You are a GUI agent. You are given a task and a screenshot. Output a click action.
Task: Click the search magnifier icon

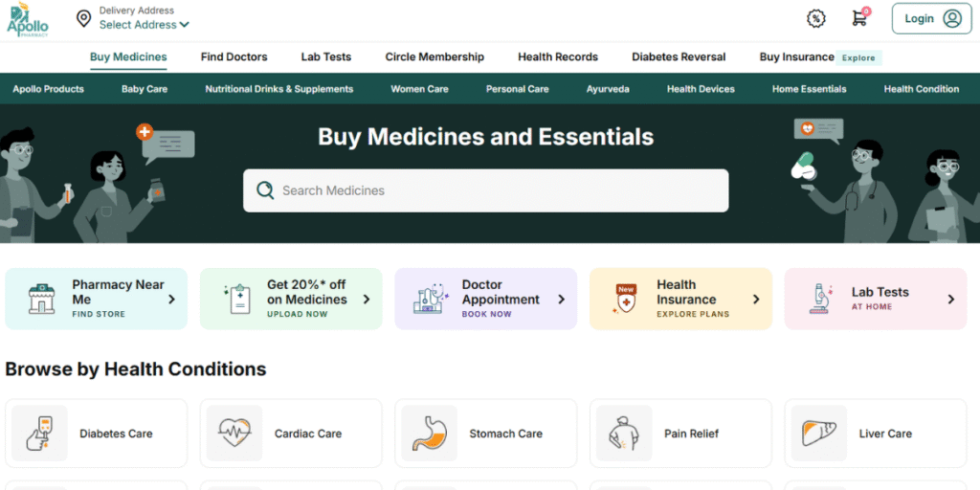click(x=266, y=190)
